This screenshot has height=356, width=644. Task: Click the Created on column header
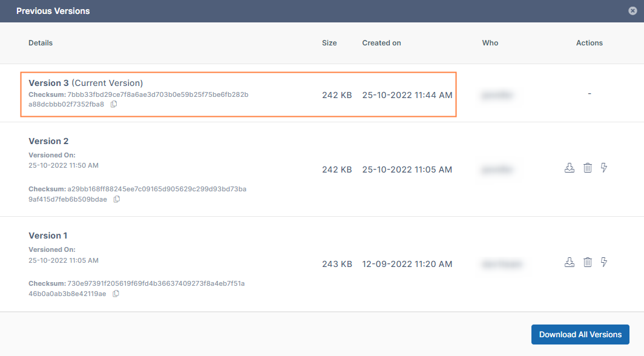pyautogui.click(x=381, y=43)
